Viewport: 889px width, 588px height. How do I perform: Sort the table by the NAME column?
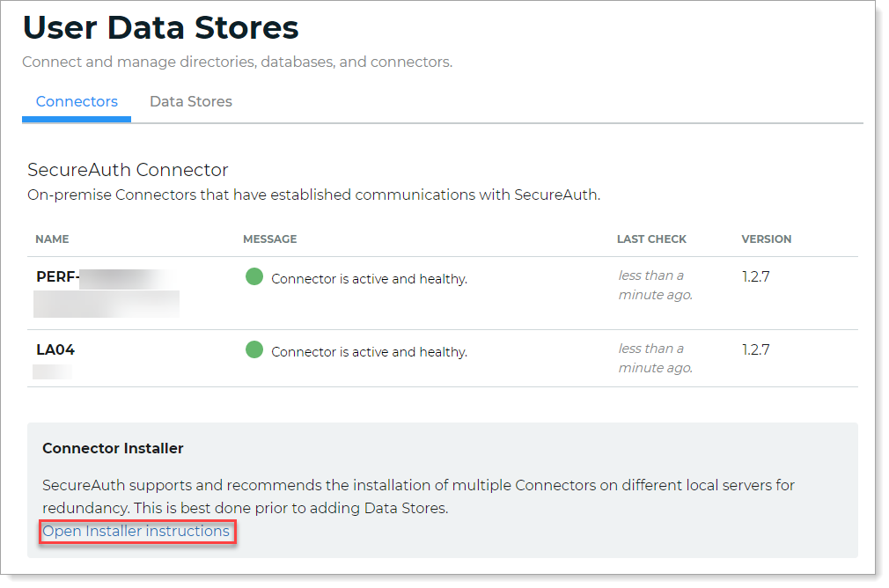point(52,239)
